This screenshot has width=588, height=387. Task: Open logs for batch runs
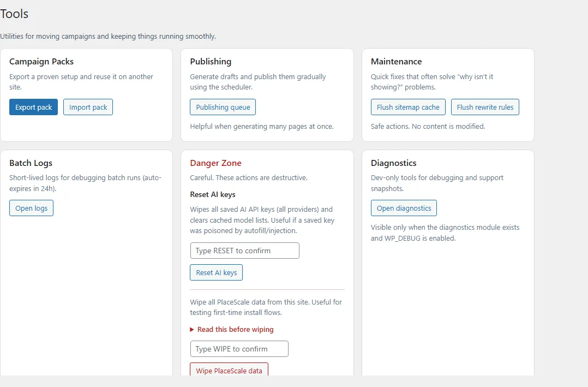pos(31,208)
